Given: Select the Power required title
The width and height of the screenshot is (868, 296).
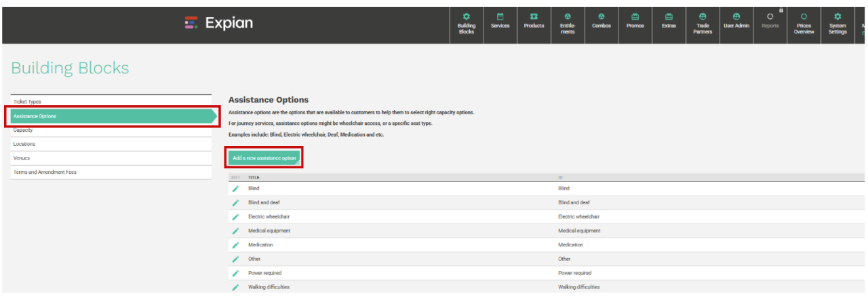Looking at the screenshot, I should pyautogui.click(x=264, y=273).
